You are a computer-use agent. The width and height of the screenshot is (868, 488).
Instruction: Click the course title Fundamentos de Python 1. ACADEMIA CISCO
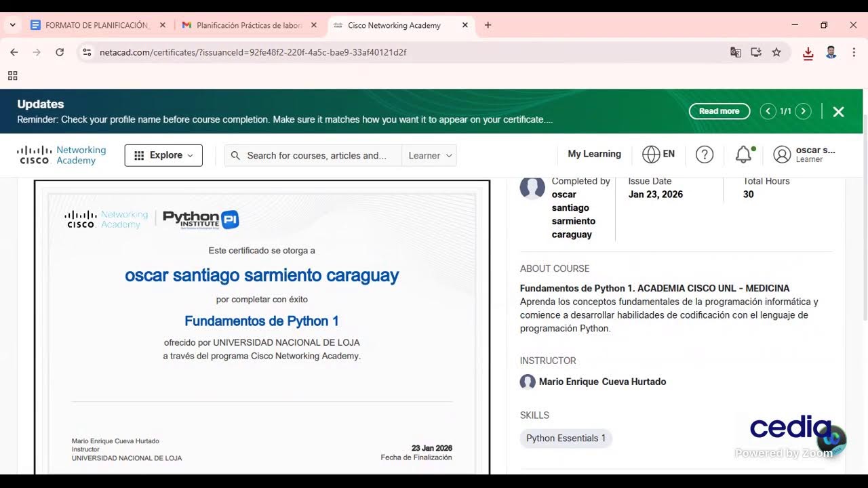pos(655,288)
